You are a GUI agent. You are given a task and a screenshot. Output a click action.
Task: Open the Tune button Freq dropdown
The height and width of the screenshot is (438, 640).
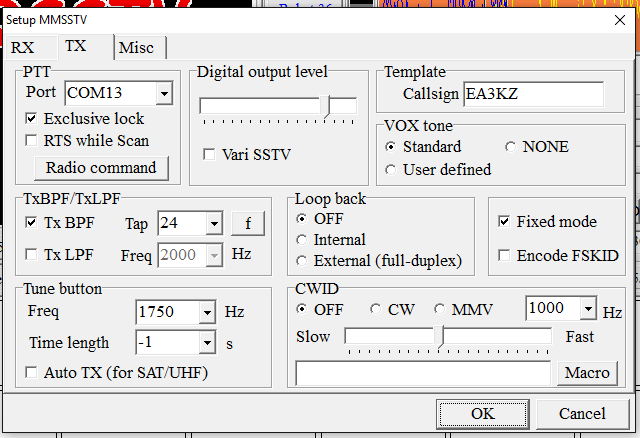point(207,312)
